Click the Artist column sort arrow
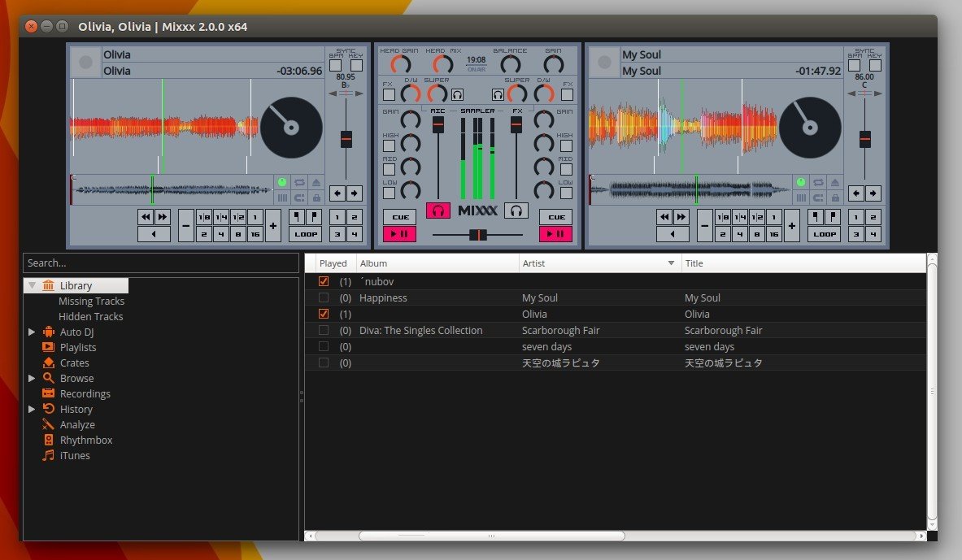 pos(671,263)
